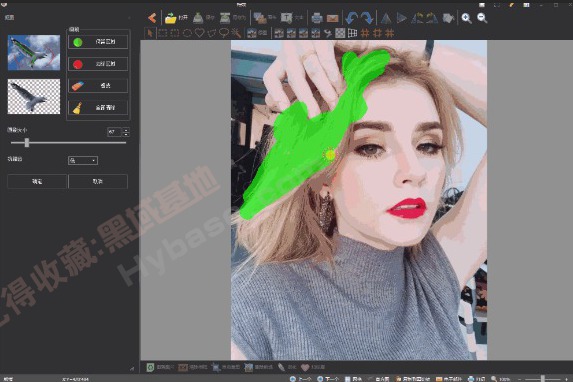This screenshot has height=382, width=573.
Task: Click the broom clear-all button
Action: (98, 108)
